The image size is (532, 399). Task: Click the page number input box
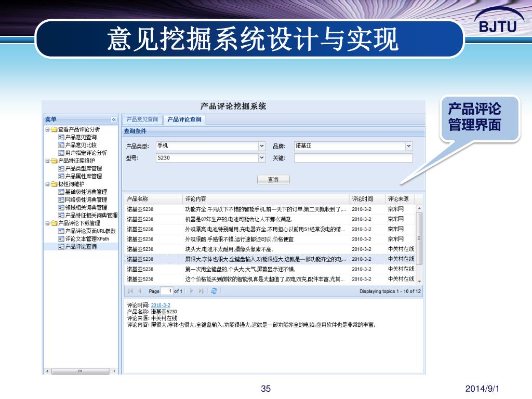167,291
